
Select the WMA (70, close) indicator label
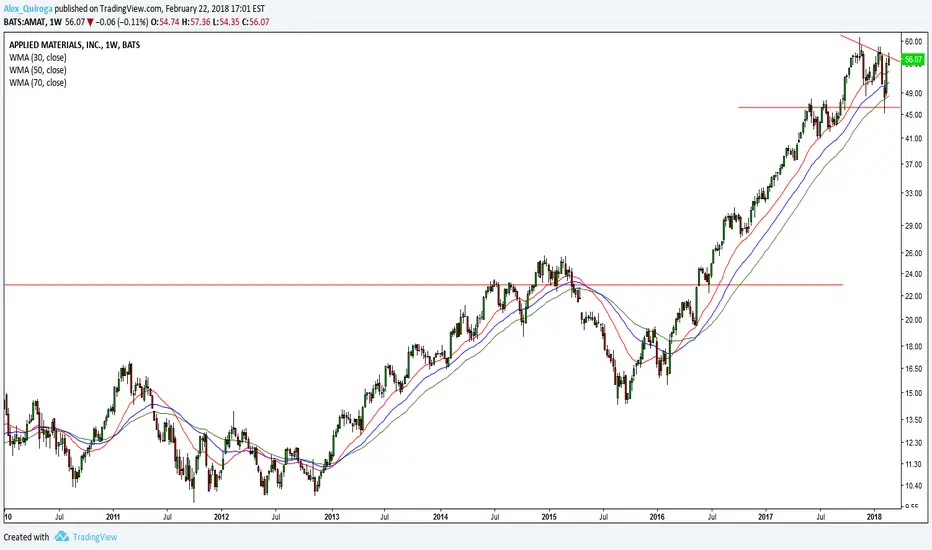point(37,83)
